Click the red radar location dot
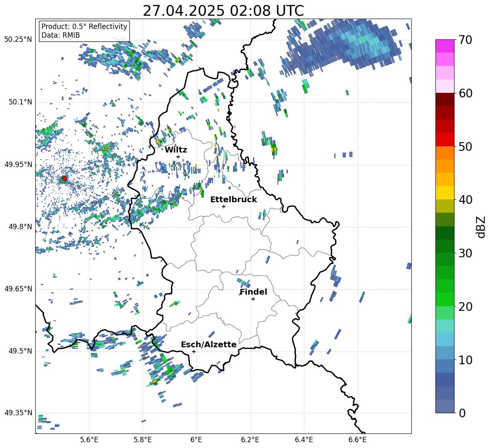Screen dimensions: 491x448 tap(64, 178)
